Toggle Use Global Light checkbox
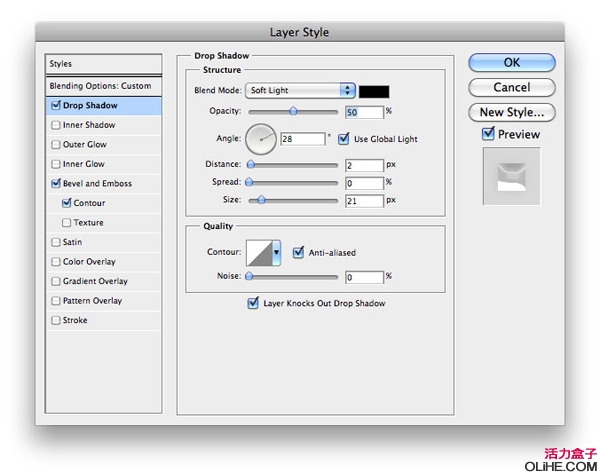Viewport: 600px width, 474px height. [x=343, y=138]
